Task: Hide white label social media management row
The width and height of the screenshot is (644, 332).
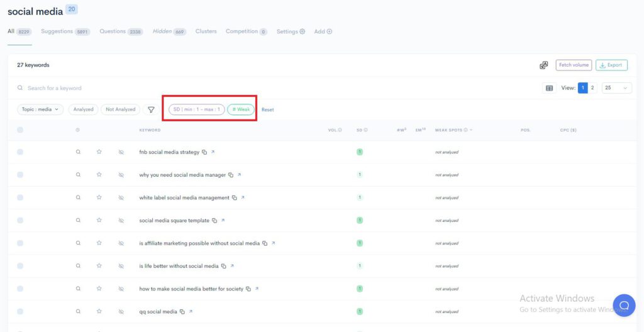Action: (121, 197)
